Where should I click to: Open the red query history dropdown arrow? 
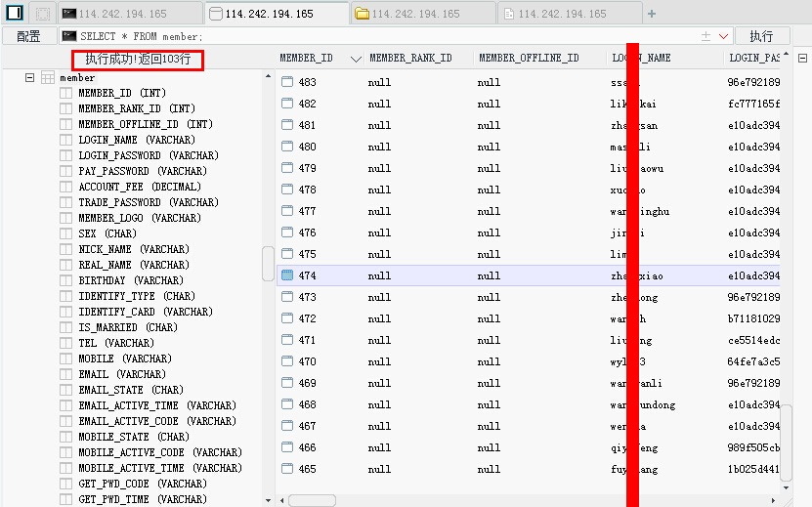(x=723, y=36)
